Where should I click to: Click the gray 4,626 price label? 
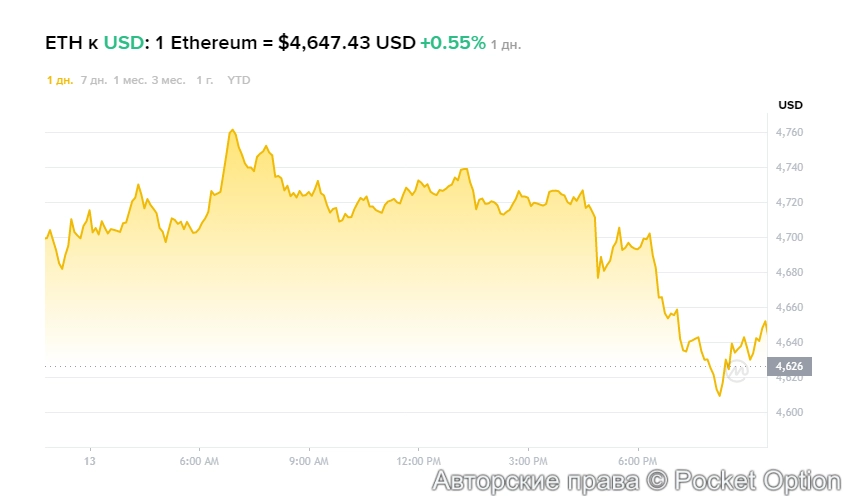point(789,367)
